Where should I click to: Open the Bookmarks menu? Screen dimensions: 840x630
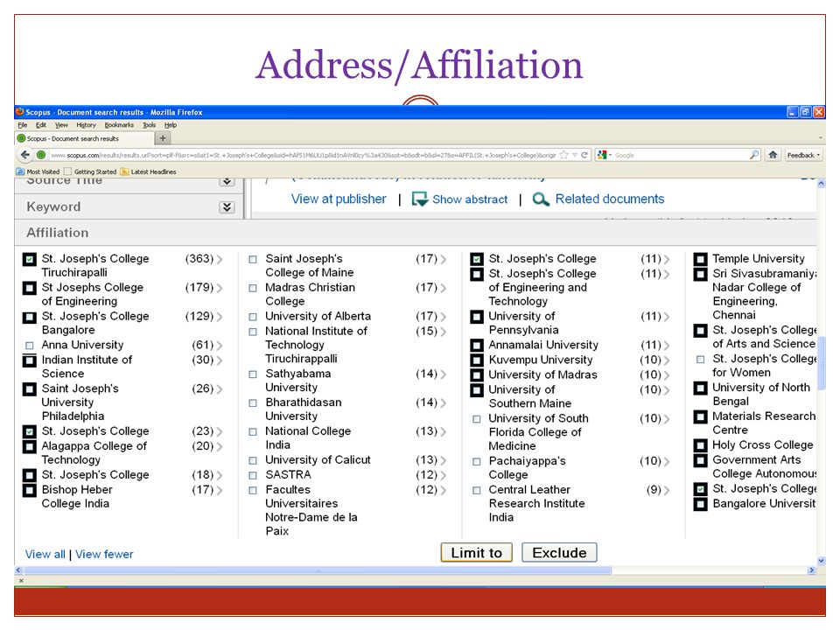coord(119,125)
